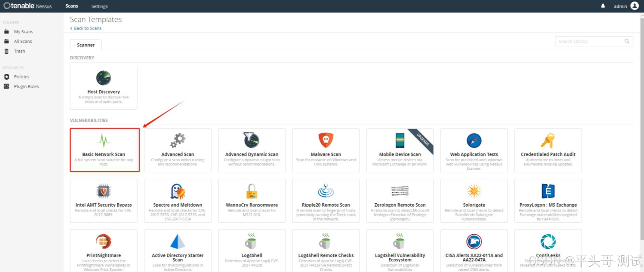The image size is (644, 272).
Task: Click the Malware Scan skull shield icon
Action: [326, 140]
